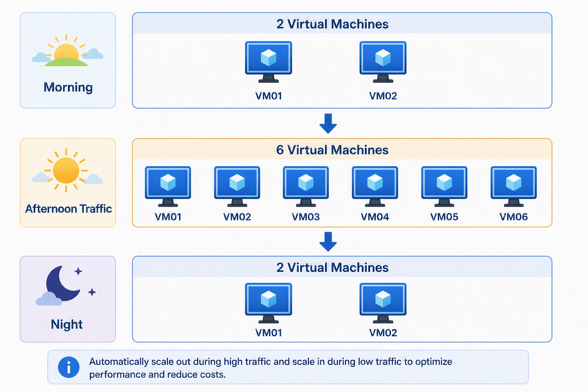Click the VM05 label

pyautogui.click(x=444, y=217)
